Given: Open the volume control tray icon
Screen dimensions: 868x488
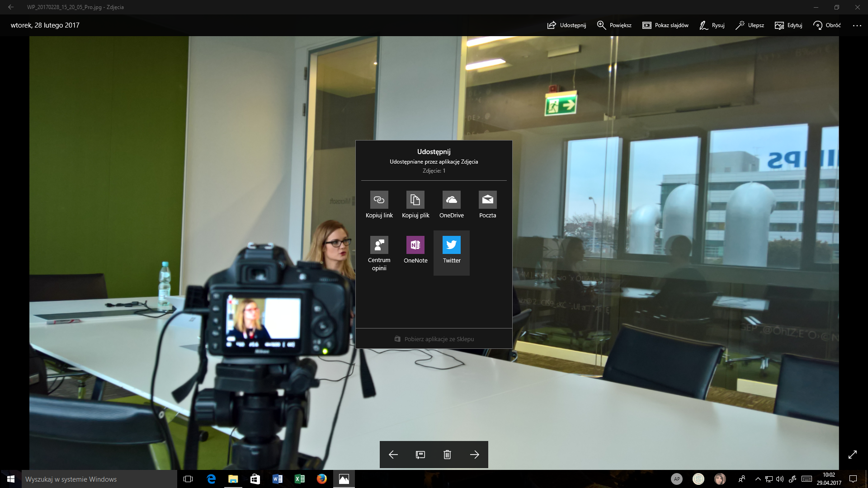Looking at the screenshot, I should [780, 479].
